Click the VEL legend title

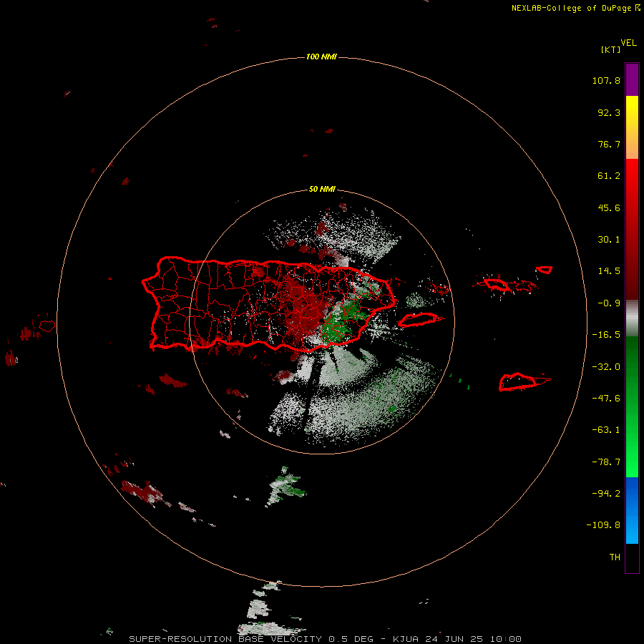click(628, 43)
